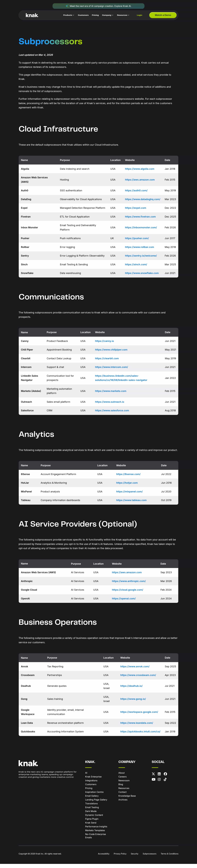The width and height of the screenshot is (197, 868).
Task: Open the Algolia website link
Action: (139, 169)
